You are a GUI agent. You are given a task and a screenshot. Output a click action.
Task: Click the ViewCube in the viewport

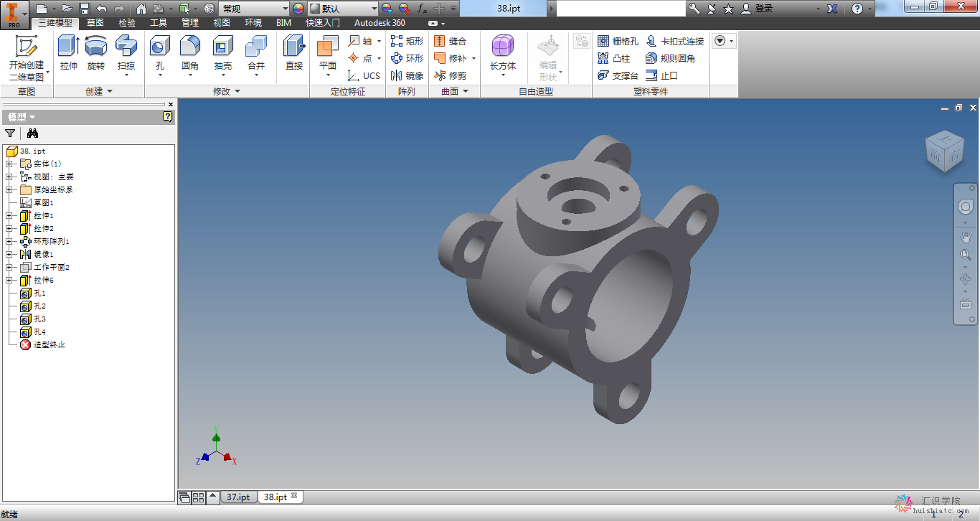pyautogui.click(x=945, y=151)
